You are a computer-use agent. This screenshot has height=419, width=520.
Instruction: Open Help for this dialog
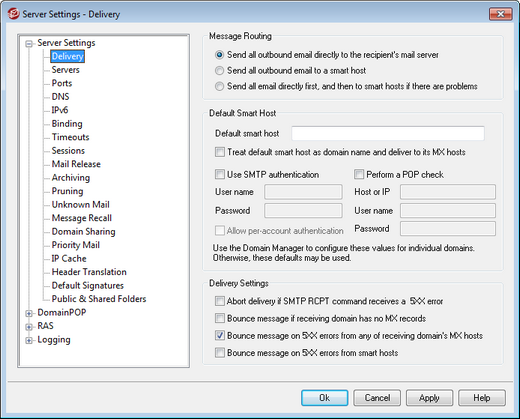coord(482,398)
